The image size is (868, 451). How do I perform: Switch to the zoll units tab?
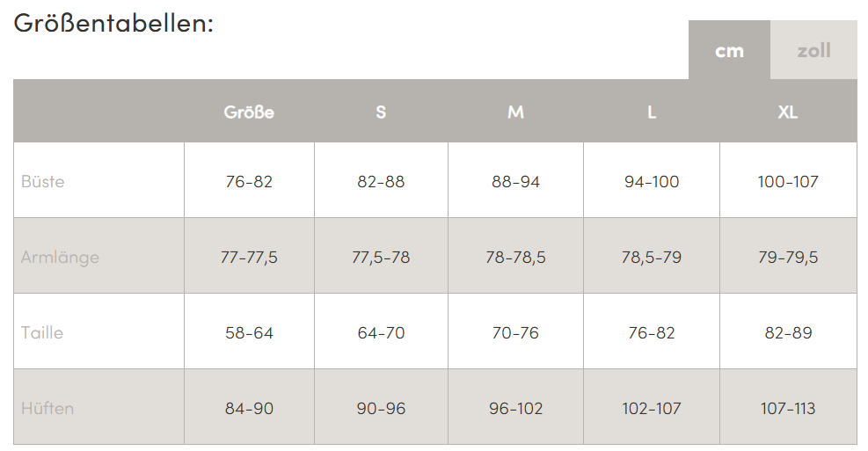[x=813, y=51]
